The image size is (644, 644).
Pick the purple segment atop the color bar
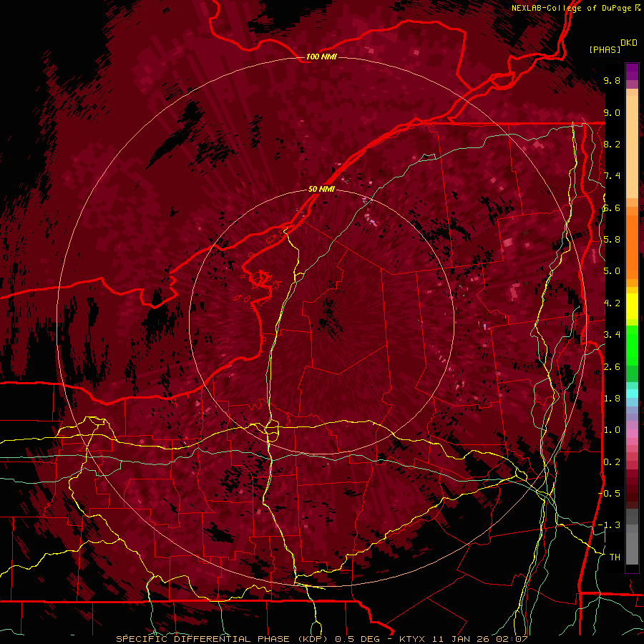tap(632, 72)
